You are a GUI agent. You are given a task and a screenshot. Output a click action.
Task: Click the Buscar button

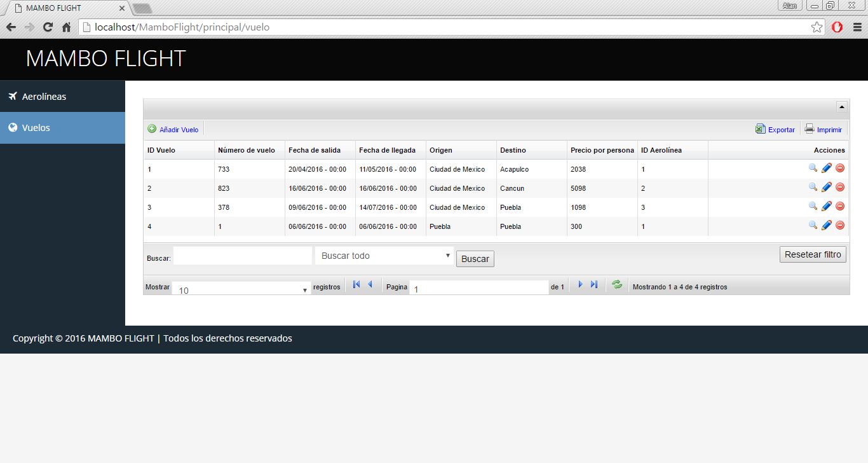[x=475, y=259]
